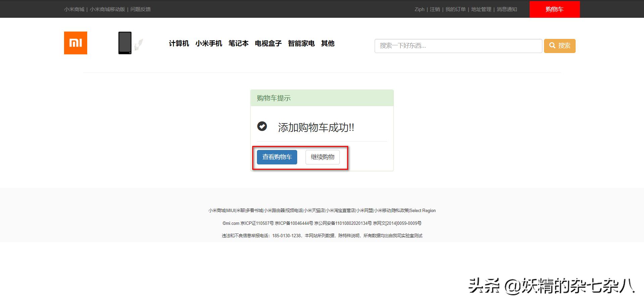Switch to the 电视盒子 category

pyautogui.click(x=268, y=43)
